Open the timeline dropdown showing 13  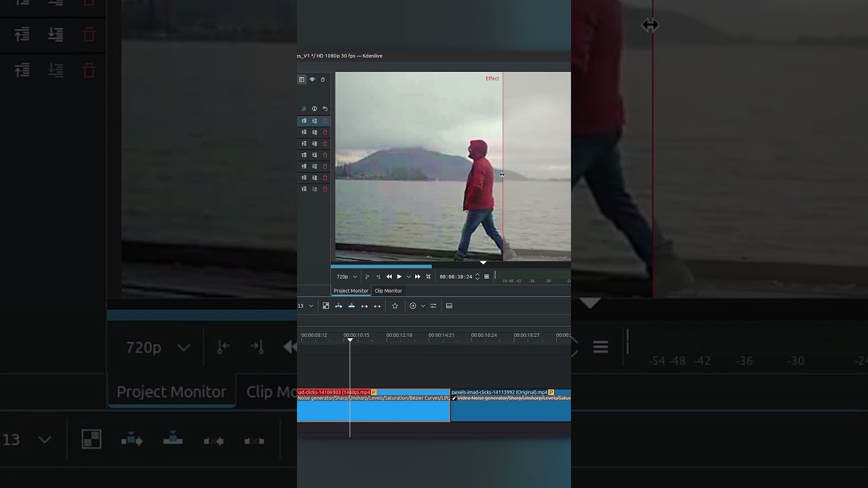[x=306, y=306]
